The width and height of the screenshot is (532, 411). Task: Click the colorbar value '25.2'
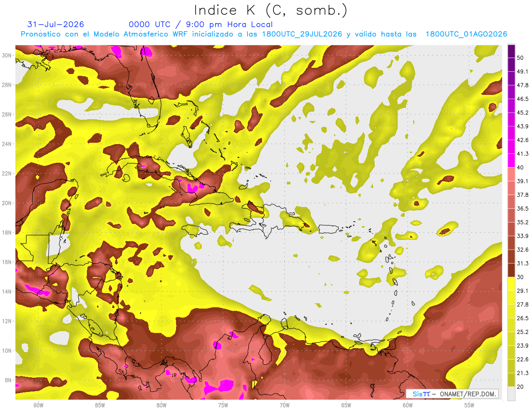(x=523, y=332)
